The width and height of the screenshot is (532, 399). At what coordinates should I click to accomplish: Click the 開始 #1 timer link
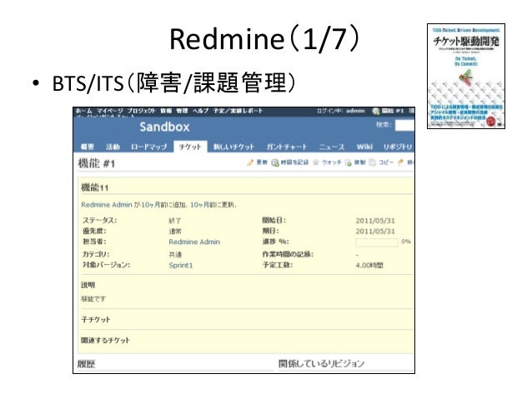point(393,111)
